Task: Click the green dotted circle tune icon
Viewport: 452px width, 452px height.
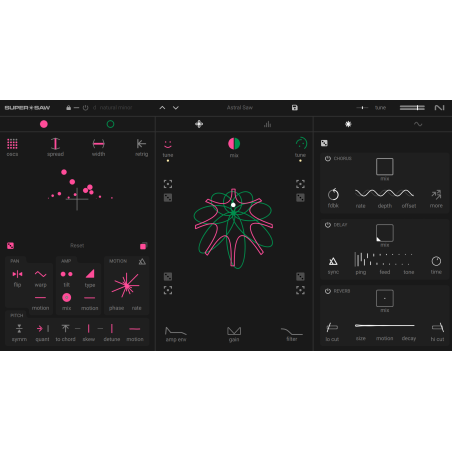Action: [x=301, y=143]
